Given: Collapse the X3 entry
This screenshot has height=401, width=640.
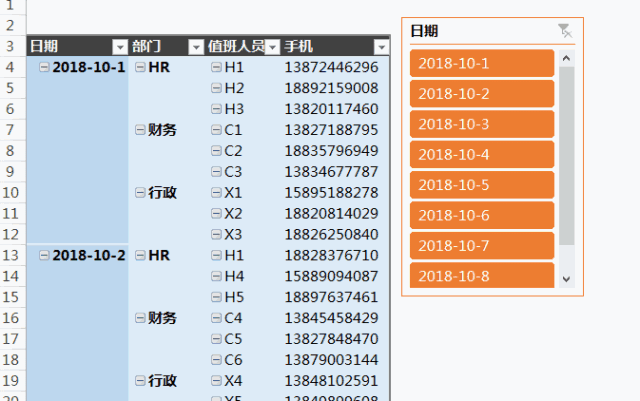Looking at the screenshot, I should tap(216, 234).
